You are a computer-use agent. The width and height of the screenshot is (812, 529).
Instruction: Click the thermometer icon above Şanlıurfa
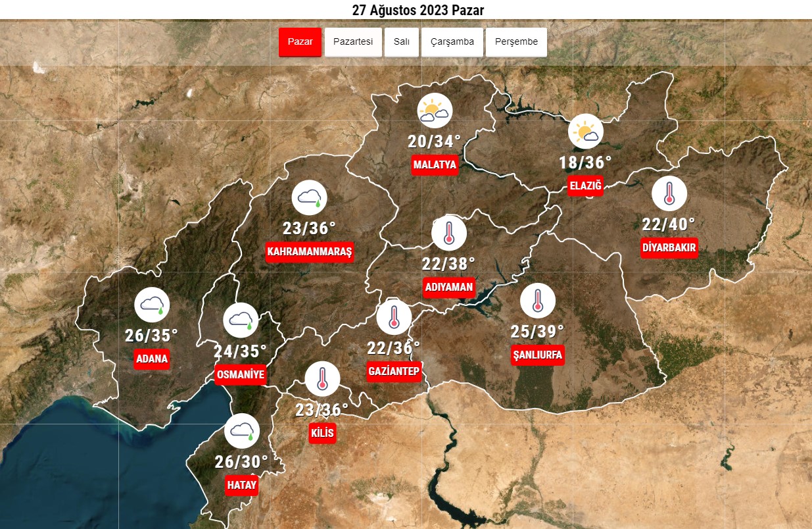(x=538, y=301)
